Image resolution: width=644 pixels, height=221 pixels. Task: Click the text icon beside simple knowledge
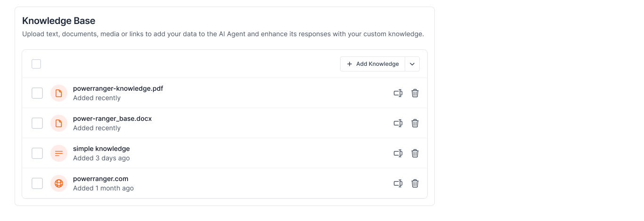coord(59,153)
